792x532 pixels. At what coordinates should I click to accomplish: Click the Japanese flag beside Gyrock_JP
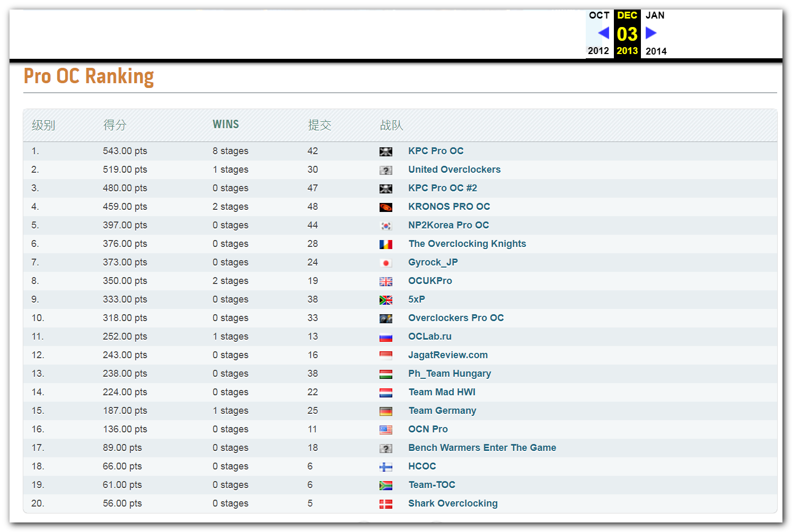tap(386, 263)
